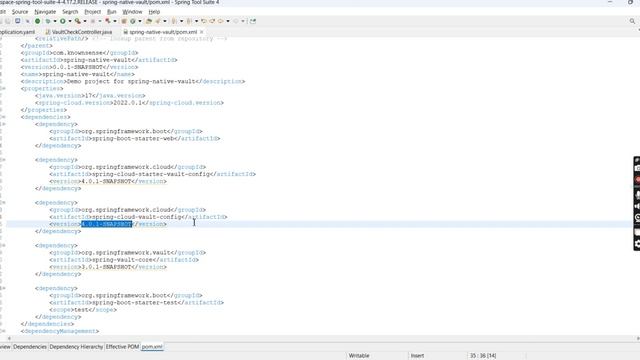Viewport: 640px width, 360px height.
Task: Click the speaker icon on the recorder overlay
Action: (x=637, y=206)
